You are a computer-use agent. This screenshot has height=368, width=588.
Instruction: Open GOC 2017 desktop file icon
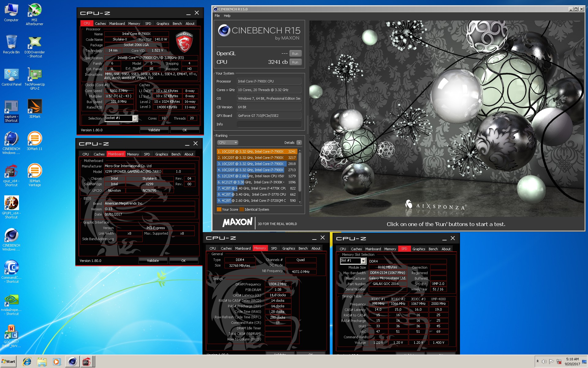[11, 336]
